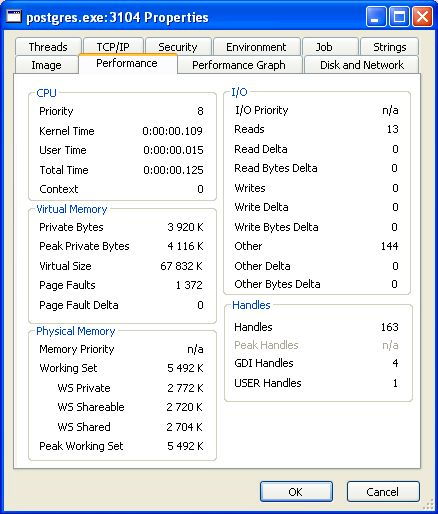Click the grayed Peak Handles label
The width and height of the screenshot is (438, 514).
tap(266, 345)
